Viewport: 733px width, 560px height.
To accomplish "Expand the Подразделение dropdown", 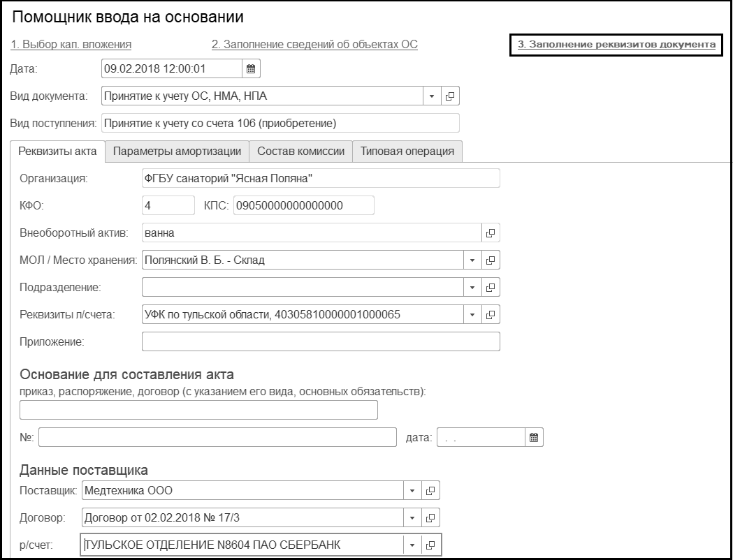I will click(472, 287).
